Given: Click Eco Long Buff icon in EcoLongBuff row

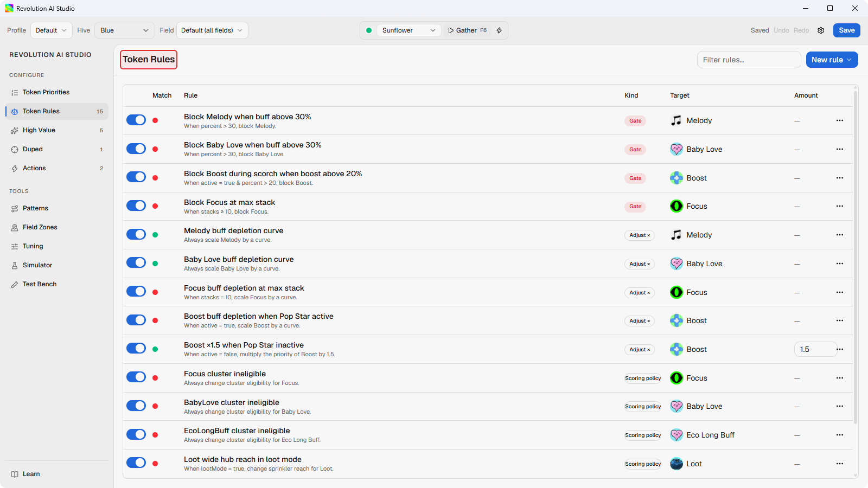Looking at the screenshot, I should pyautogui.click(x=676, y=435).
